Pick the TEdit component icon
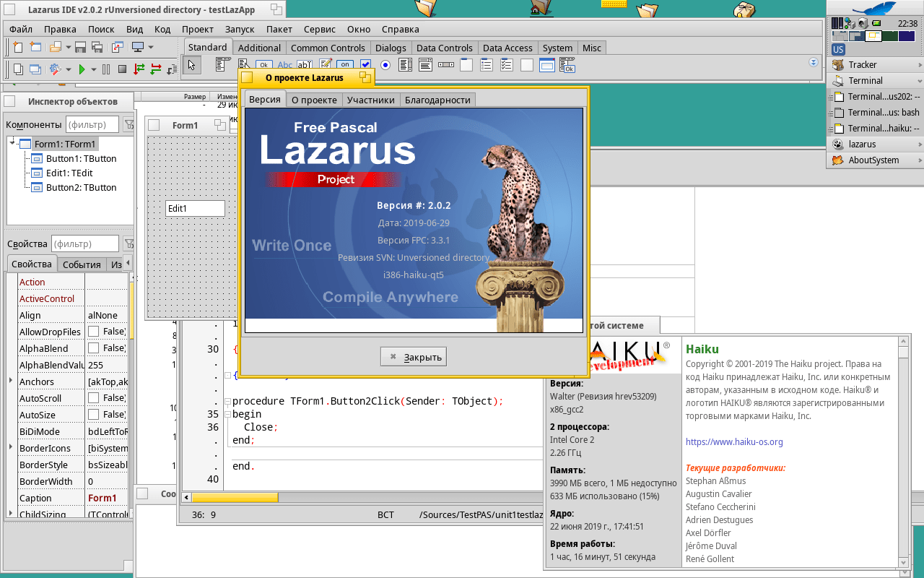This screenshot has width=924, height=578. click(304, 65)
